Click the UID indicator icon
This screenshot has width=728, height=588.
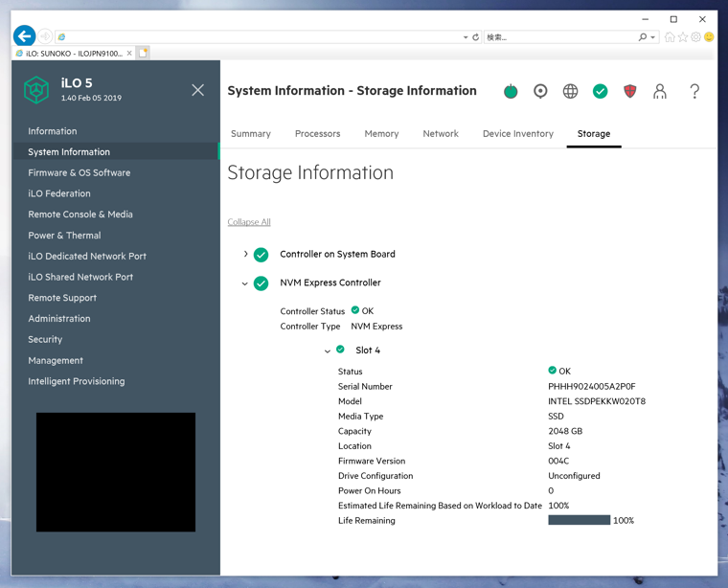coord(540,91)
